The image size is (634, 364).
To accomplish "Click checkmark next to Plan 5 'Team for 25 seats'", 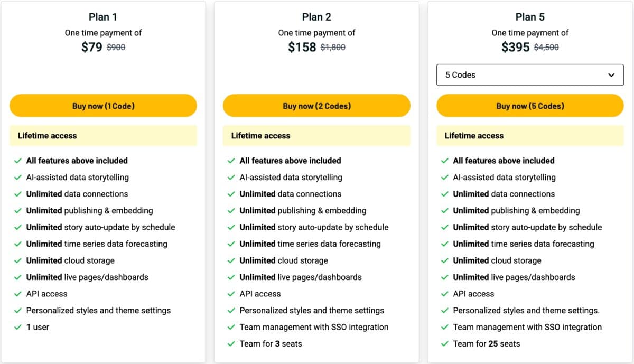I will (x=445, y=344).
